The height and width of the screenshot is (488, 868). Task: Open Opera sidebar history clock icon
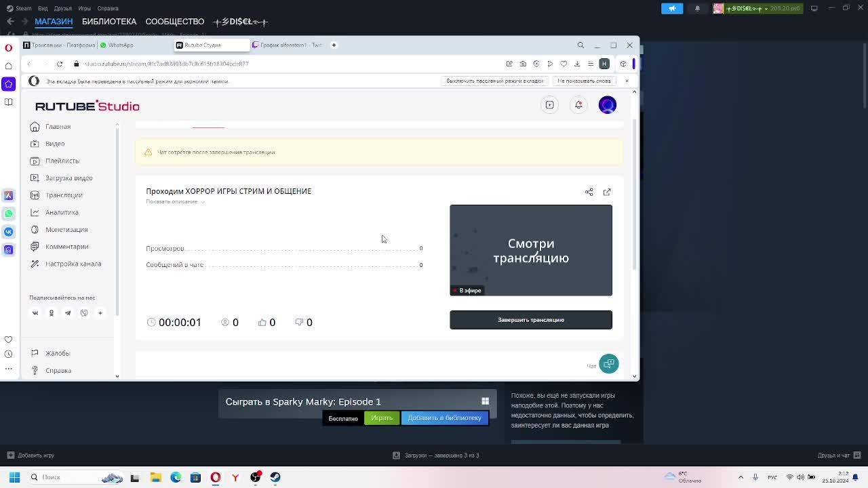8,354
